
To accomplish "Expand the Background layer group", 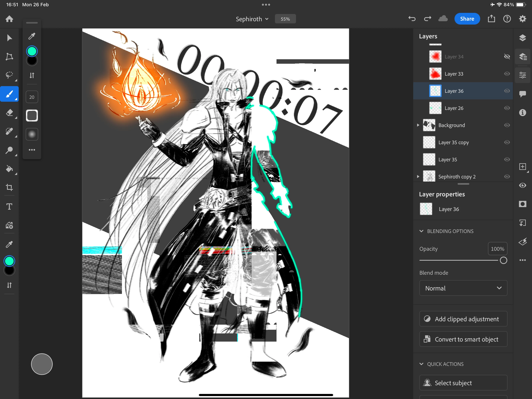I will click(418, 125).
